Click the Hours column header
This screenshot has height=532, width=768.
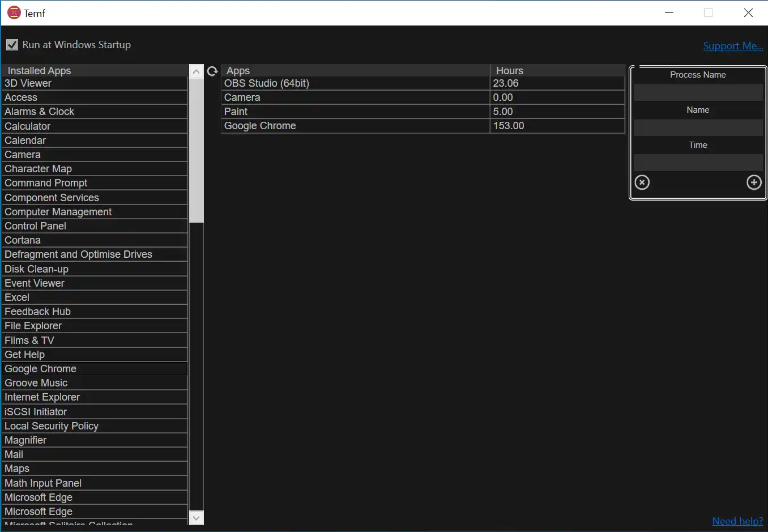point(557,70)
